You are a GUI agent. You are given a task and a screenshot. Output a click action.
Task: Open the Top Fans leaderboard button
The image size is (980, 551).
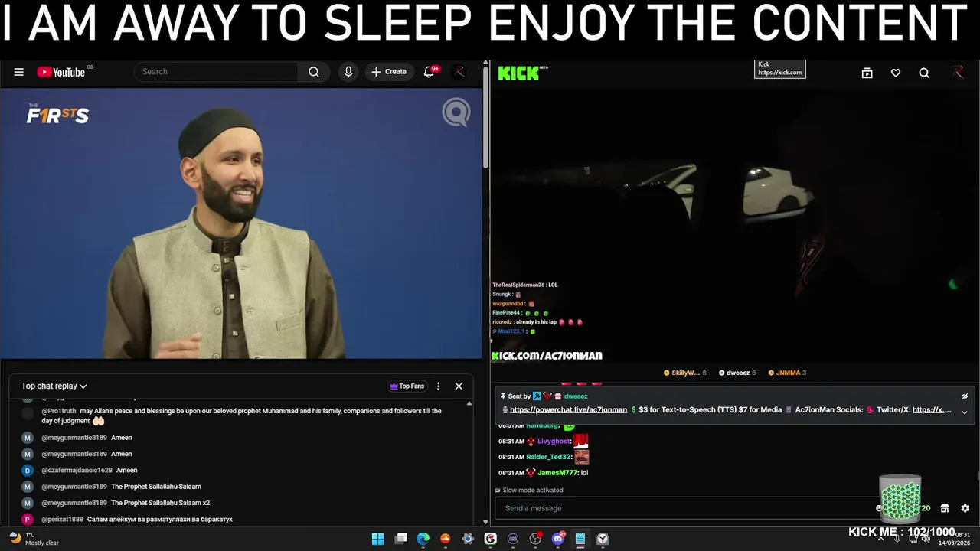(407, 386)
